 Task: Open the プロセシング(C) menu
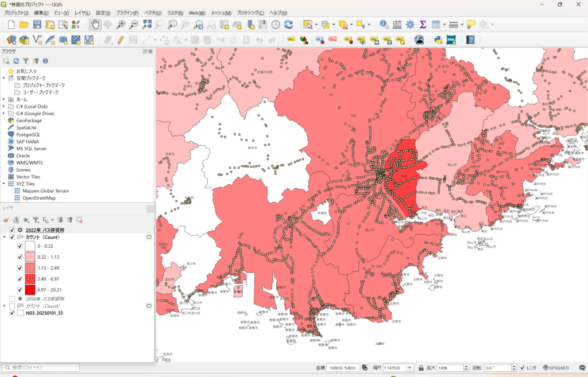pos(250,13)
